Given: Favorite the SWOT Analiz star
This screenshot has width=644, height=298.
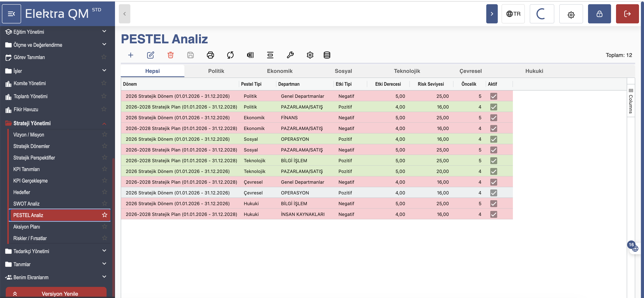Looking at the screenshot, I should coord(104,203).
